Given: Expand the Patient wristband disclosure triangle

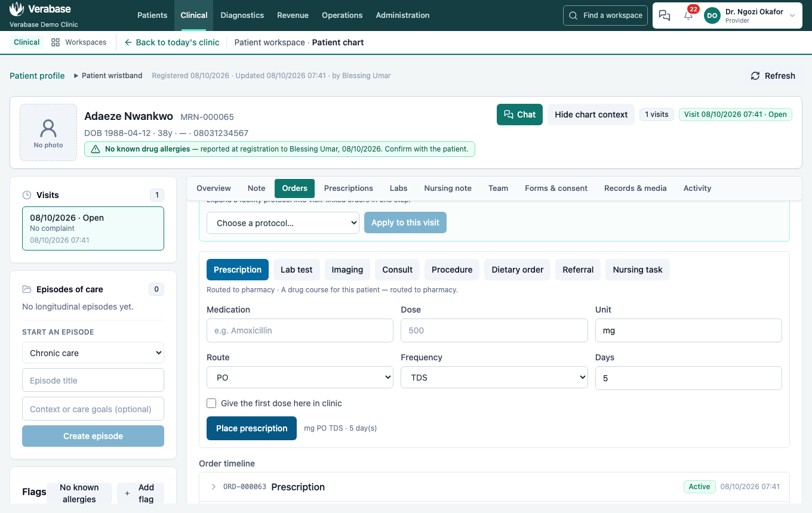Looking at the screenshot, I should [x=76, y=76].
